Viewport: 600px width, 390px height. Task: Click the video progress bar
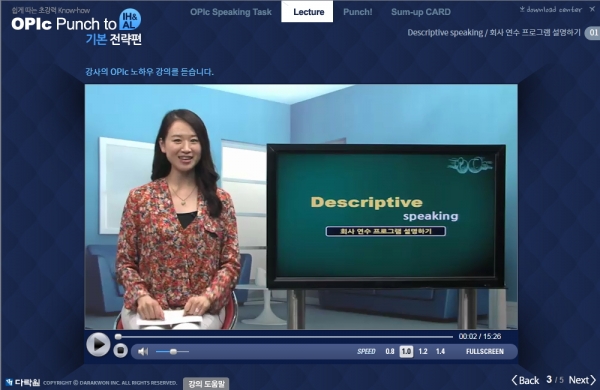tap(285, 337)
